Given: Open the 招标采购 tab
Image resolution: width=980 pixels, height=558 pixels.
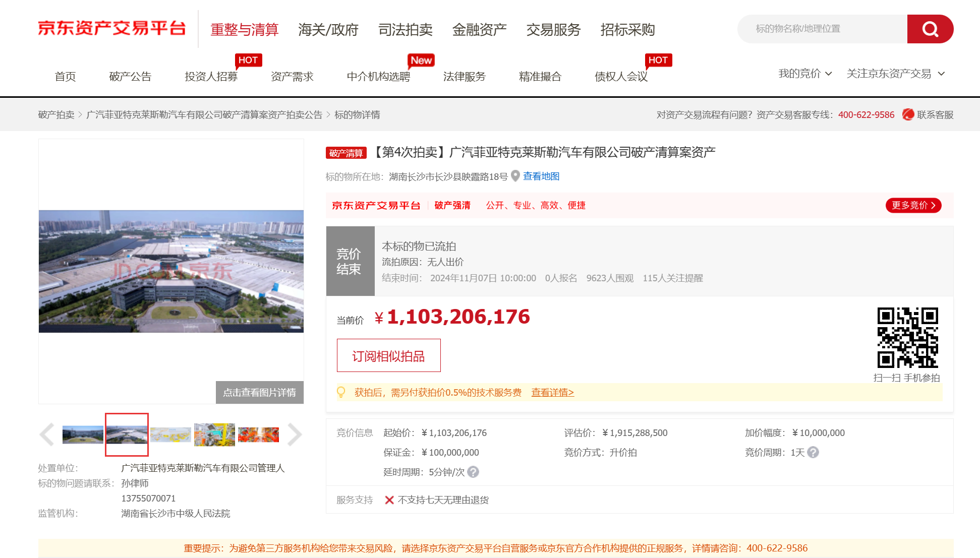Looking at the screenshot, I should coord(628,30).
